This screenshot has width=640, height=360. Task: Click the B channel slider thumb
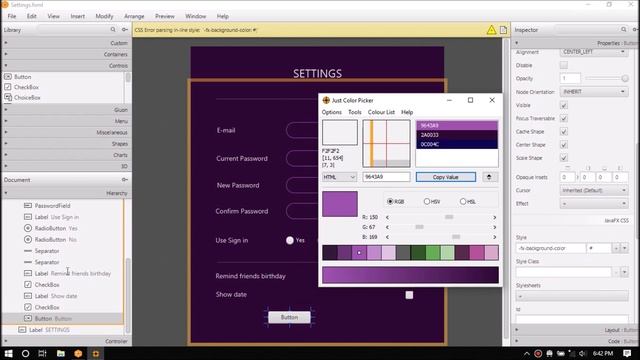456,237
